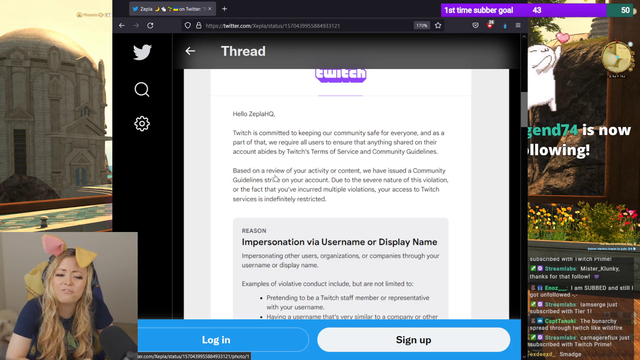The image size is (640, 360).
Task: Click CaptTanuki's chat message
Action: click(x=580, y=324)
